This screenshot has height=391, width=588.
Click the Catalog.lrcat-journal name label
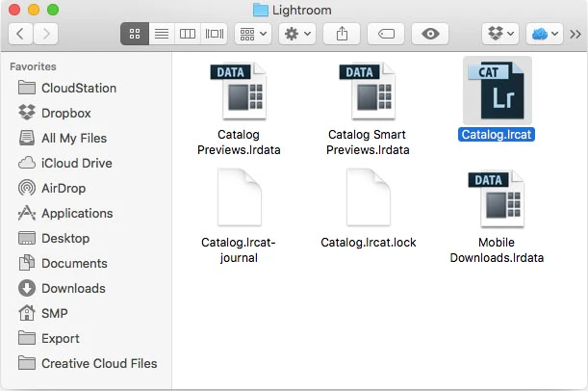(239, 249)
